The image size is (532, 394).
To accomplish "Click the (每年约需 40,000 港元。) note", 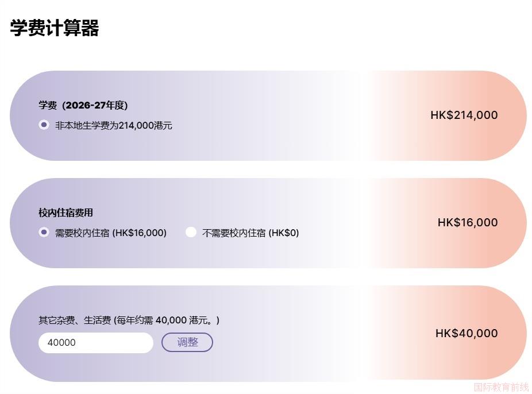I will 167,320.
